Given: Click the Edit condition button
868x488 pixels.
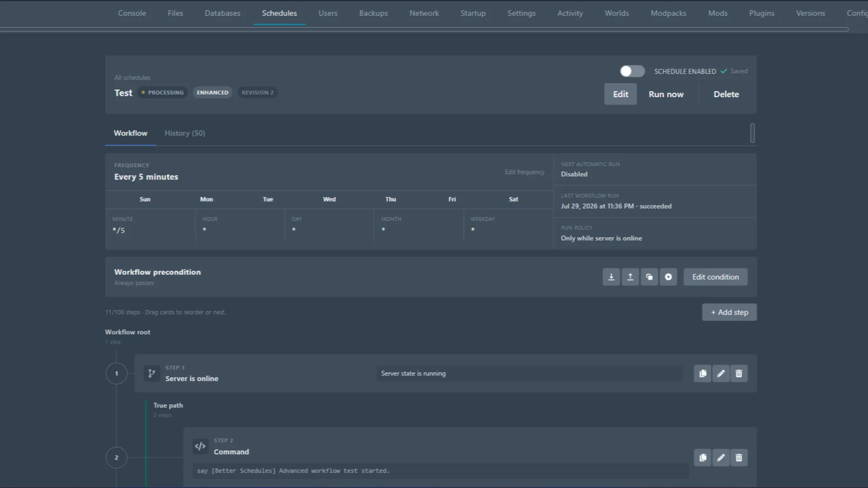Looking at the screenshot, I should (x=716, y=277).
